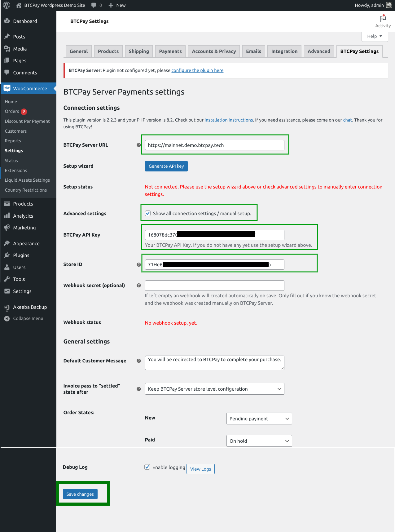Click help icon beside Invoice pass to settled
The width and height of the screenshot is (395, 532).
139,389
